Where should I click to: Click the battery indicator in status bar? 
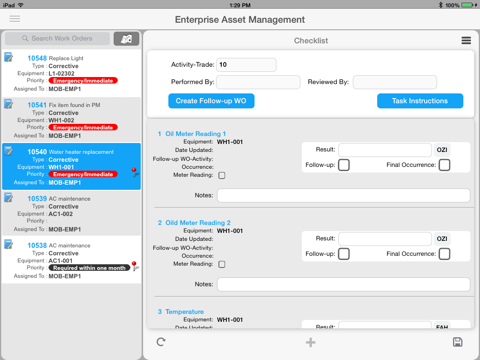[468, 5]
